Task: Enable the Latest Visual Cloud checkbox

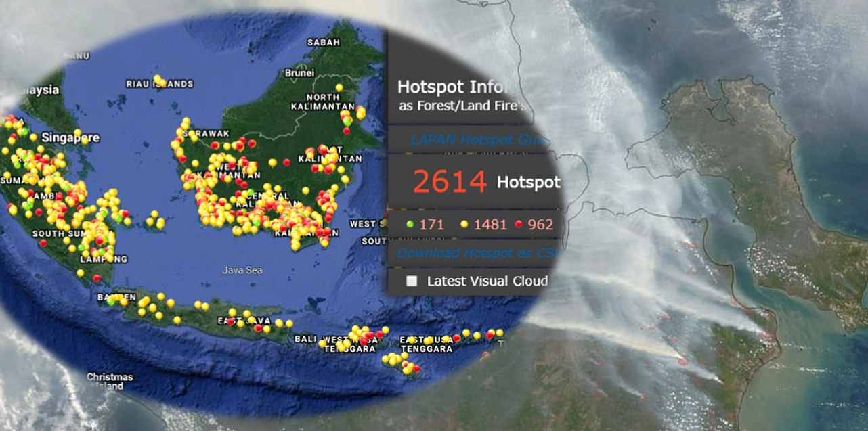Action: (x=412, y=281)
